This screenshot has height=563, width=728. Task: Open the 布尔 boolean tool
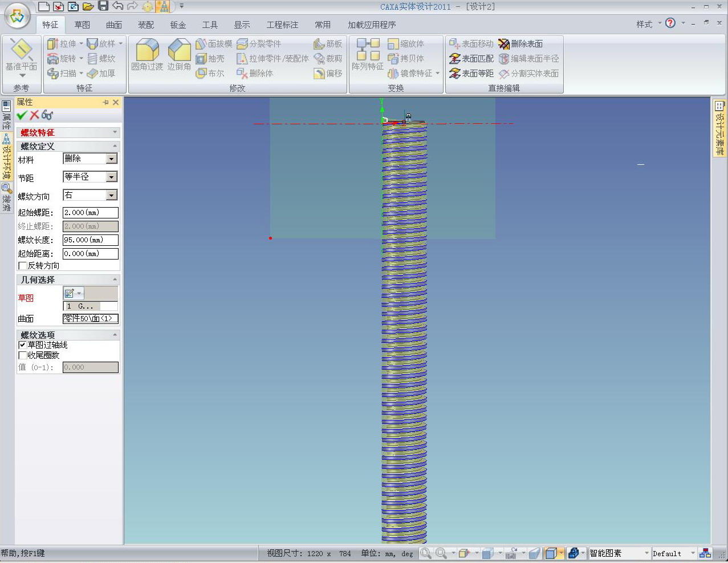[x=210, y=74]
